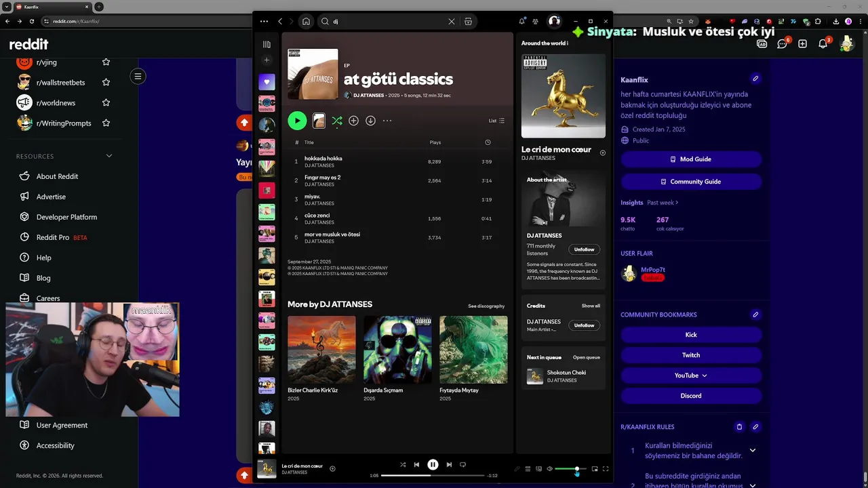Open DJ ATTANSES artist link under title
Viewport: 868px width, 488px height.
click(368, 96)
